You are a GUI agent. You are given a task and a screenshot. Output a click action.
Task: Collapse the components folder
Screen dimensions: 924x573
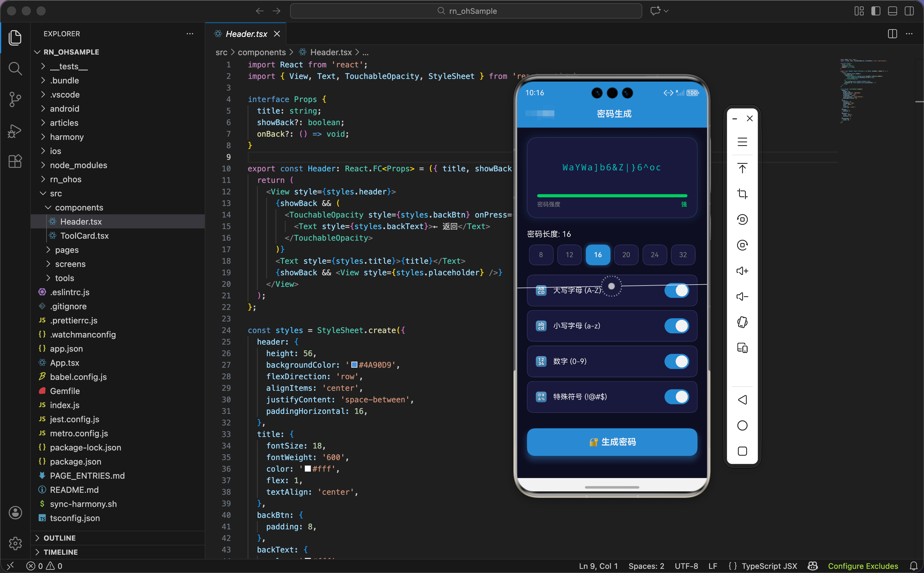(x=79, y=208)
